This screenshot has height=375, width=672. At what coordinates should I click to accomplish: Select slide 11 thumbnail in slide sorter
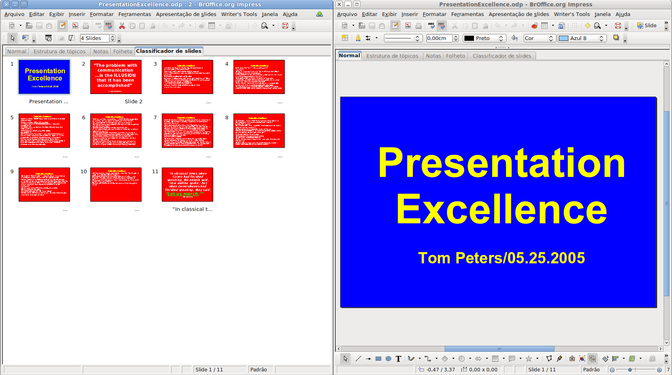pos(187,184)
